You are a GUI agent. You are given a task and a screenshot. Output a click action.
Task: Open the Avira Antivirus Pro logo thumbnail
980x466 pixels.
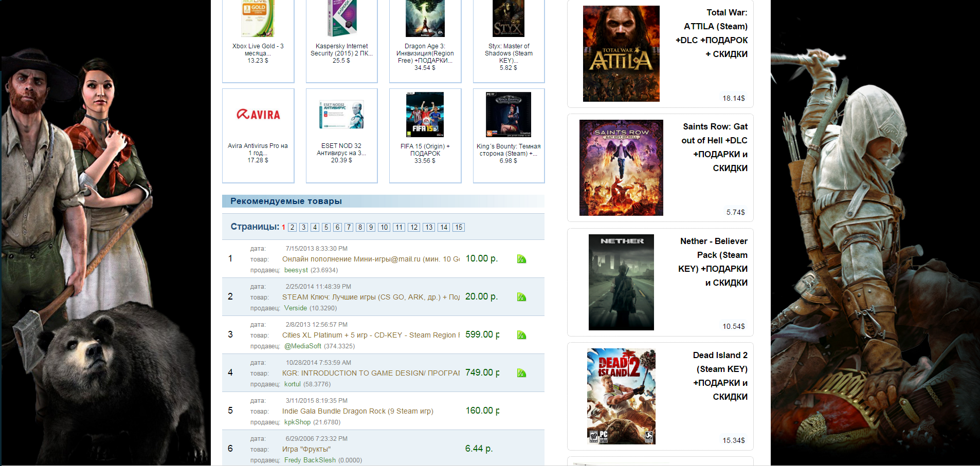pyautogui.click(x=258, y=115)
